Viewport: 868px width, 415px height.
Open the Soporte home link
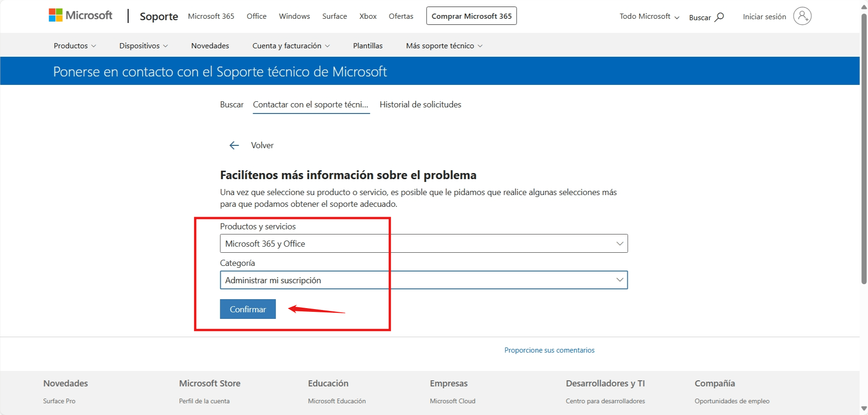pos(159,16)
